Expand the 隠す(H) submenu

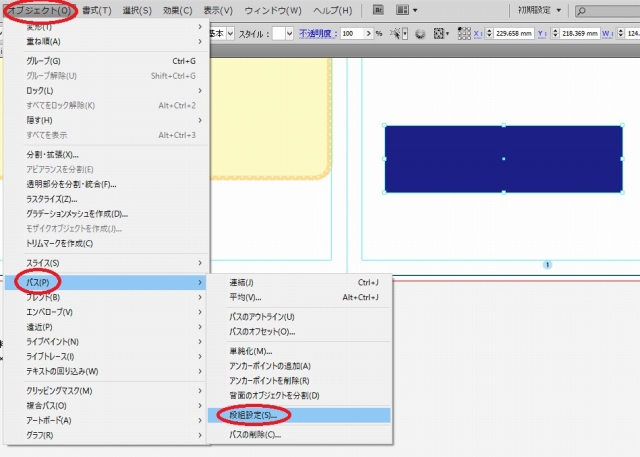click(x=107, y=120)
